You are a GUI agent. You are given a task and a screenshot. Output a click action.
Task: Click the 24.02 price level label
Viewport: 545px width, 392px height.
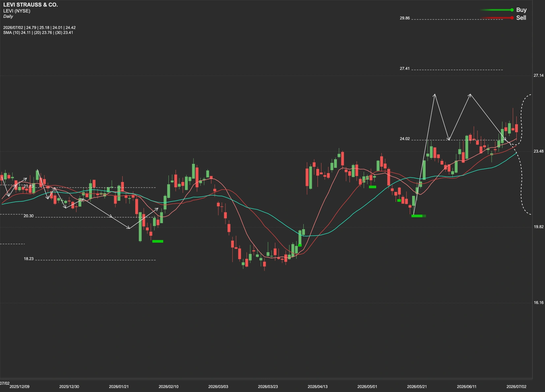pos(405,139)
